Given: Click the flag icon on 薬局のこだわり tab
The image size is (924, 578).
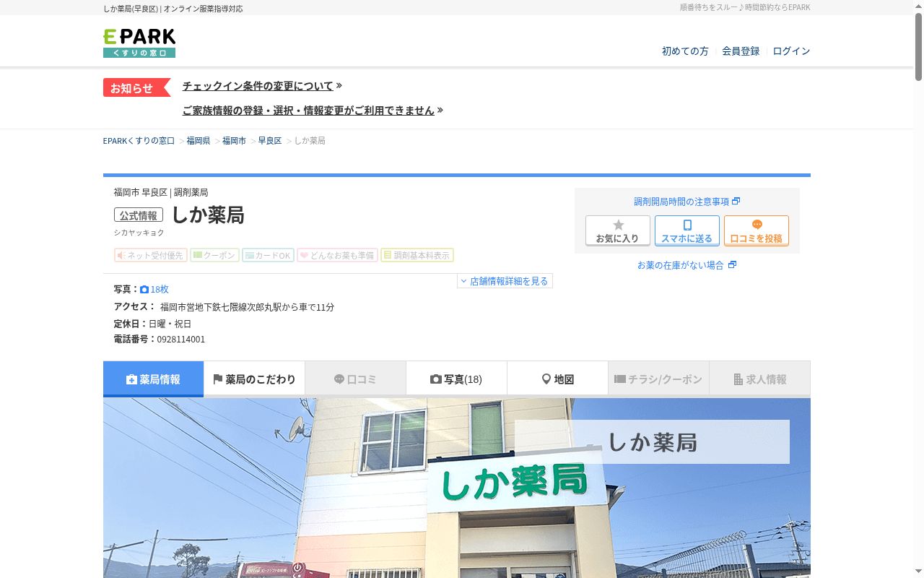Looking at the screenshot, I should click(218, 379).
